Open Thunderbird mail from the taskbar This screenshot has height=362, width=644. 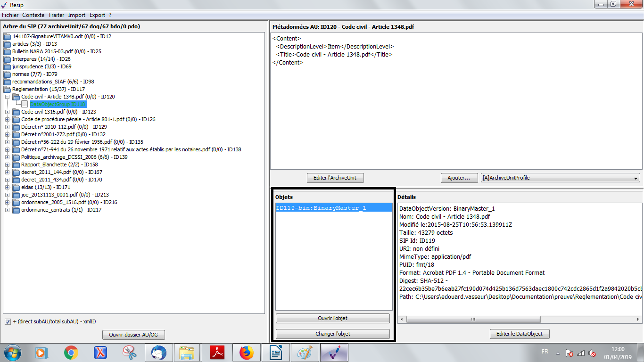158,352
